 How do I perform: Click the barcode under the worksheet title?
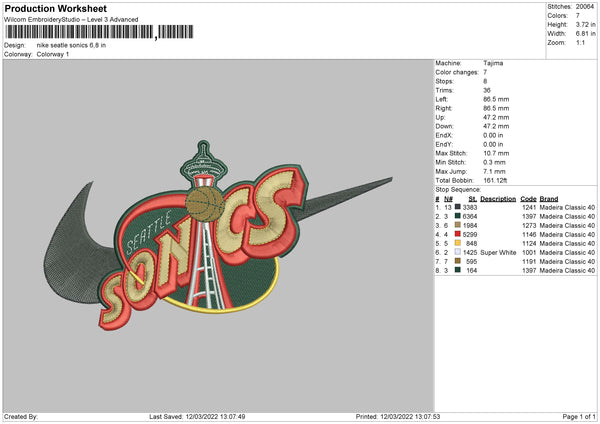[x=99, y=32]
